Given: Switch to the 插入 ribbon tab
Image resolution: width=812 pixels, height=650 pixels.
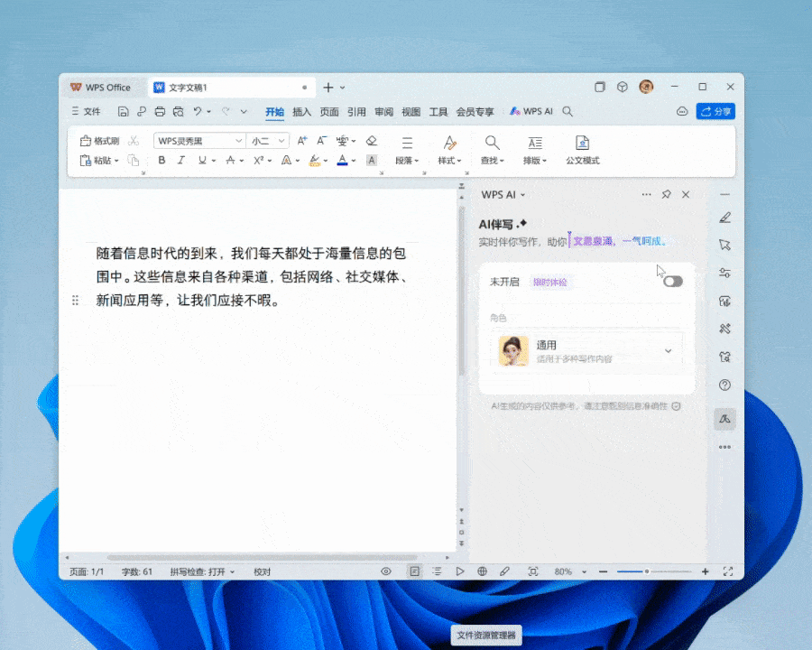Looking at the screenshot, I should click(302, 112).
